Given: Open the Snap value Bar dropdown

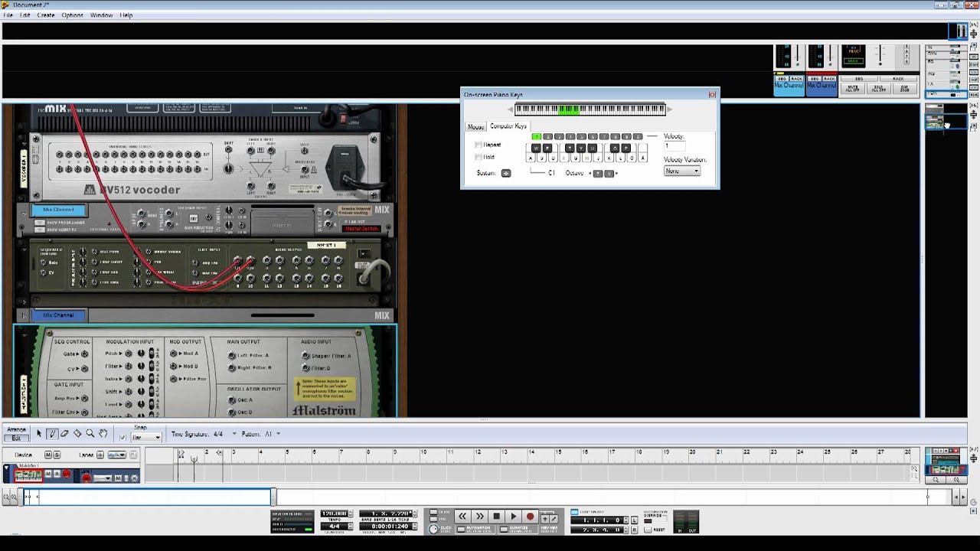Looking at the screenshot, I should [146, 437].
